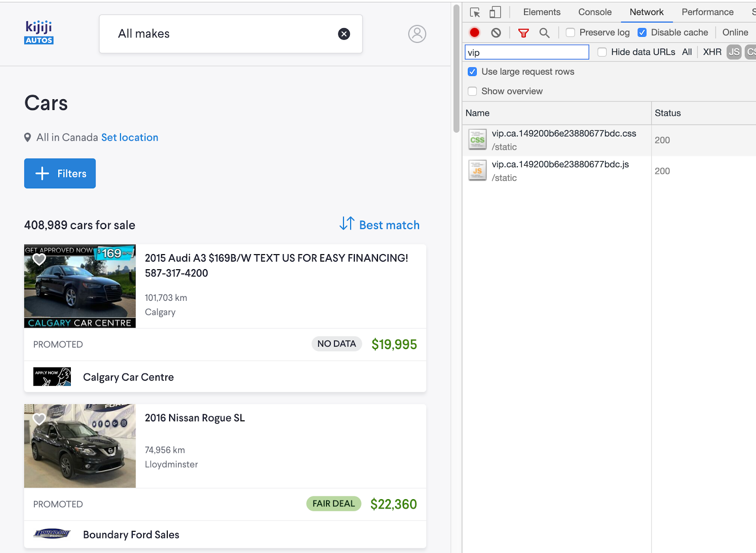756x553 pixels.
Task: Click the FAIR DEAL price badge
Action: click(x=334, y=504)
